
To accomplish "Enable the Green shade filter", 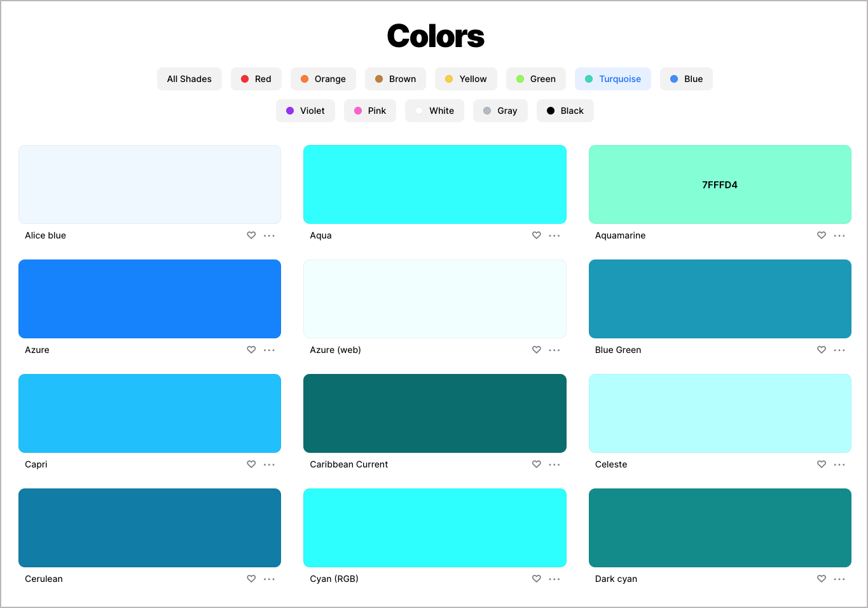I will (x=535, y=79).
